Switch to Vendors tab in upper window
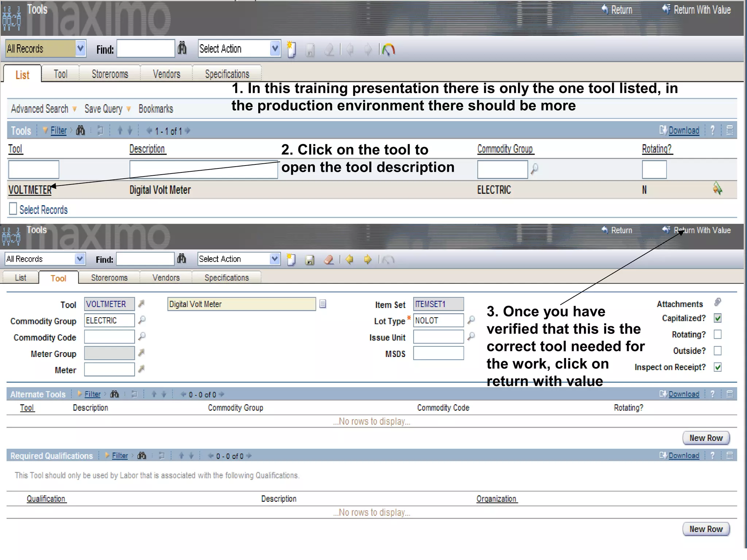 (166, 74)
